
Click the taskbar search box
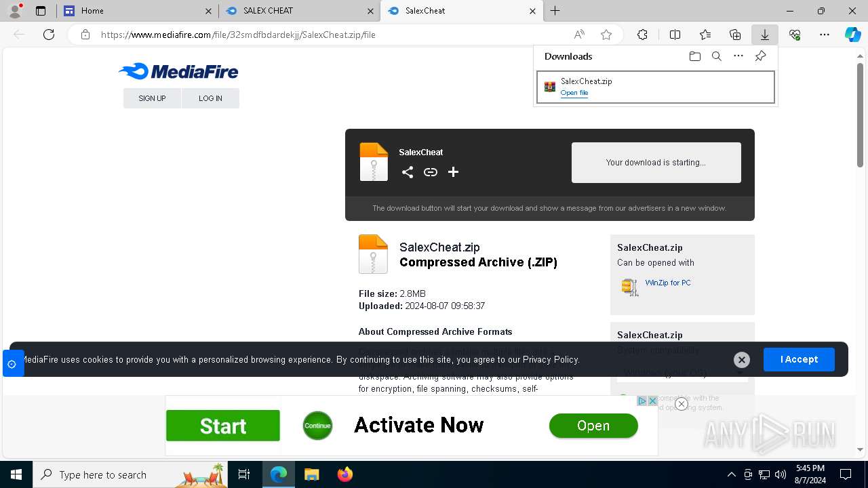pos(132,474)
